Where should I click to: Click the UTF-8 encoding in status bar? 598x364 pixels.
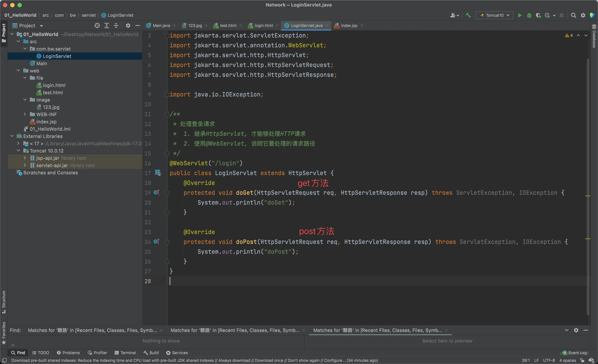[x=549, y=360]
